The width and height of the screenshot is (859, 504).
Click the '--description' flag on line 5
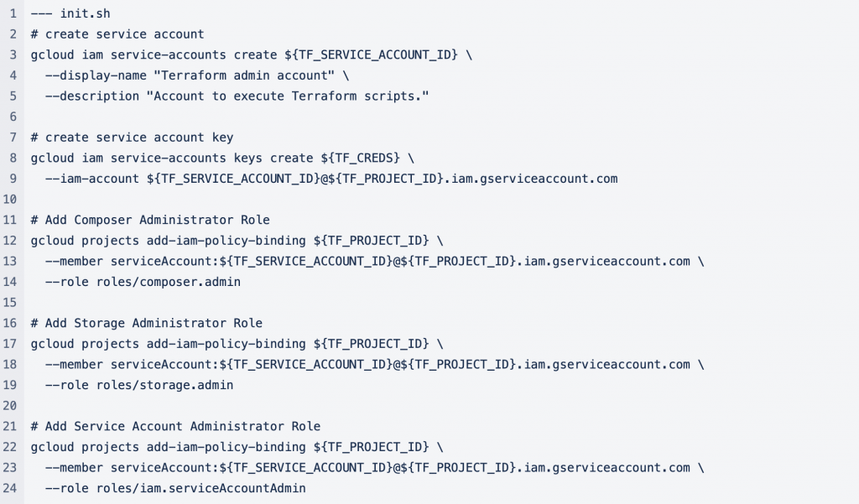coord(92,96)
